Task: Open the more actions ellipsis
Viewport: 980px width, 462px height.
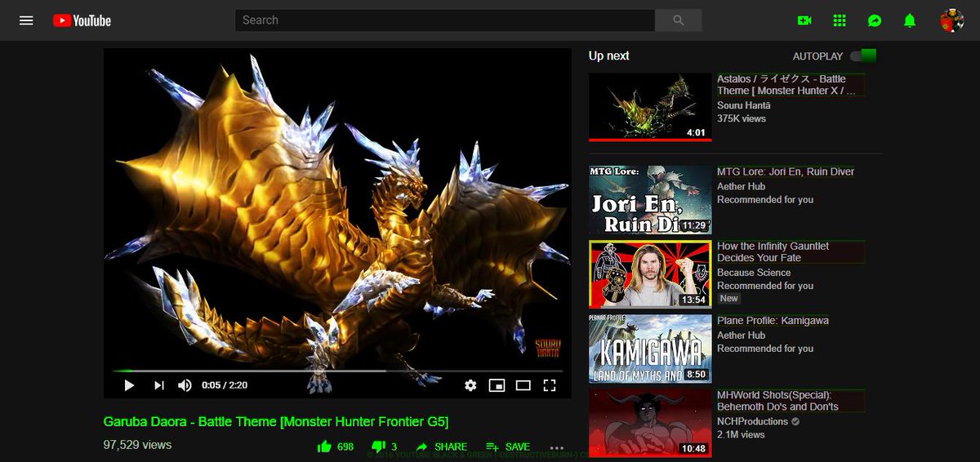Action: pyautogui.click(x=557, y=447)
